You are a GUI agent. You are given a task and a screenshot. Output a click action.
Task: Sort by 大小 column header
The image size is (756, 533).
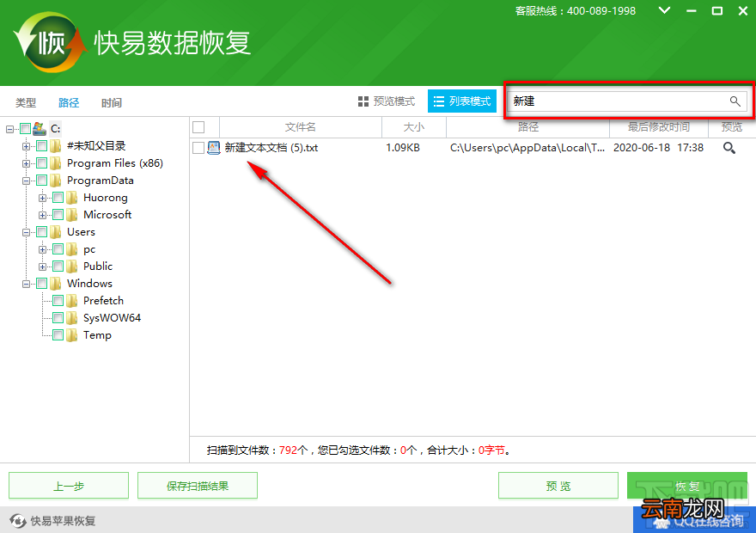(x=414, y=127)
